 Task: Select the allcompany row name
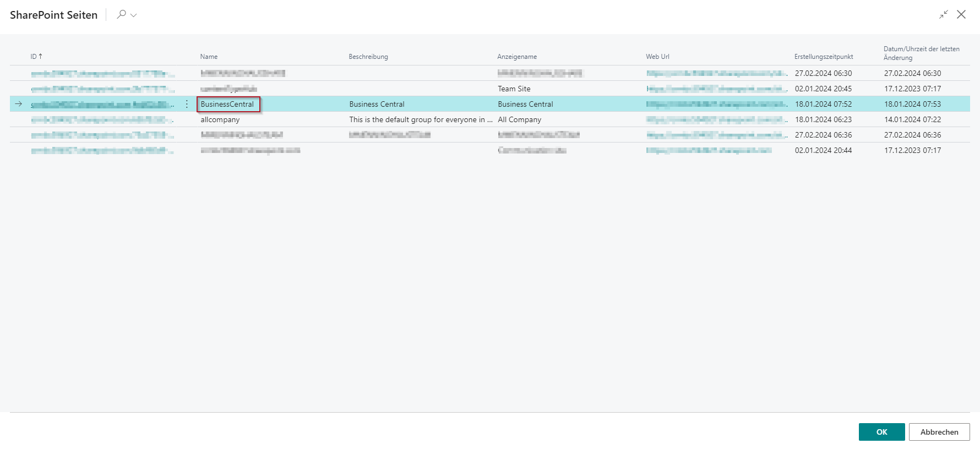click(x=220, y=119)
